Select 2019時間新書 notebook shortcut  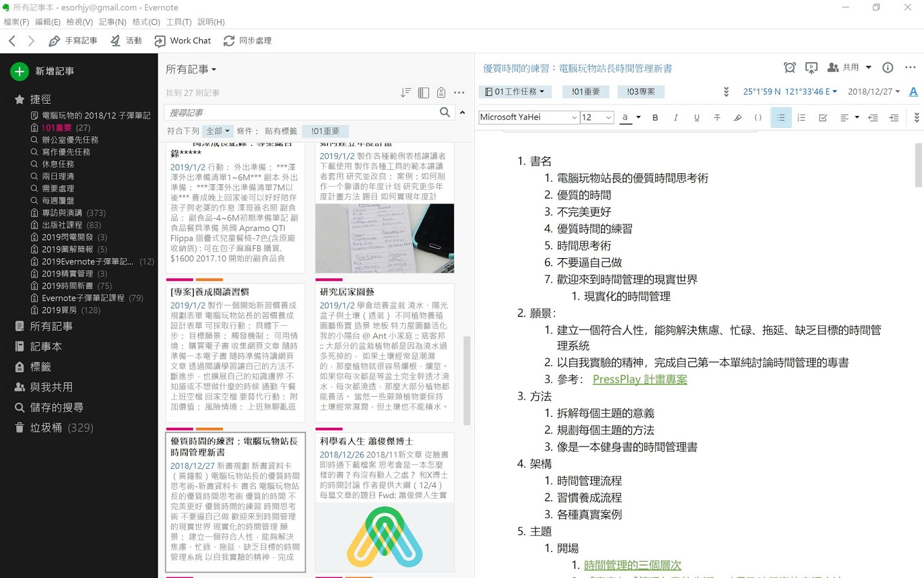[x=71, y=286]
